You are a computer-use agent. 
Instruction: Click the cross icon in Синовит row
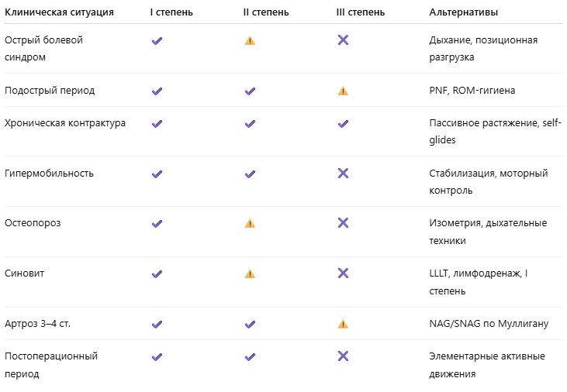(343, 273)
